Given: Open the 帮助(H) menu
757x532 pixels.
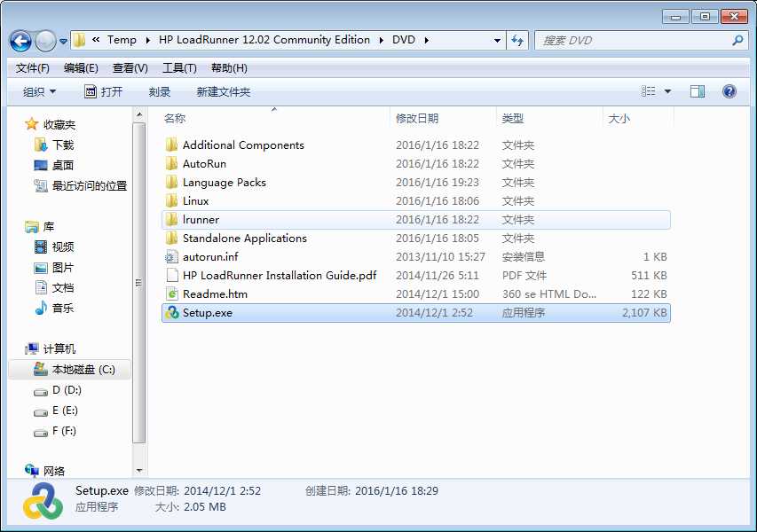Looking at the screenshot, I should coord(229,68).
